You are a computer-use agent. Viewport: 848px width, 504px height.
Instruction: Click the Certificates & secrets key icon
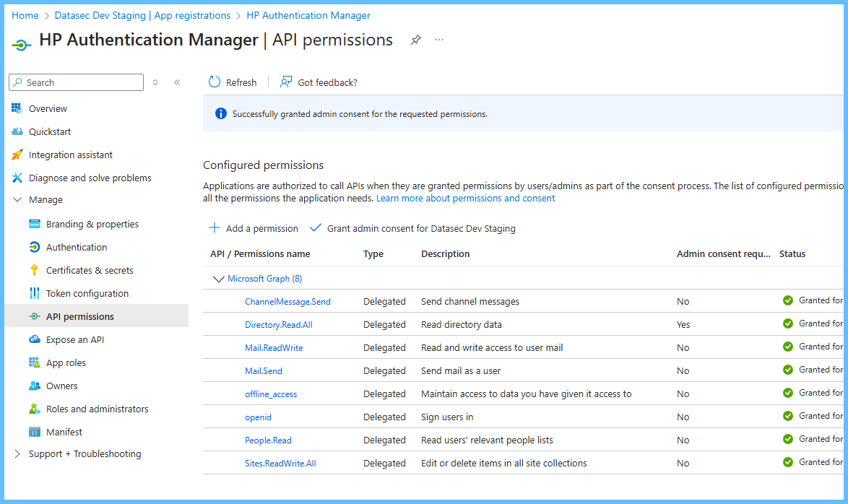tap(35, 270)
